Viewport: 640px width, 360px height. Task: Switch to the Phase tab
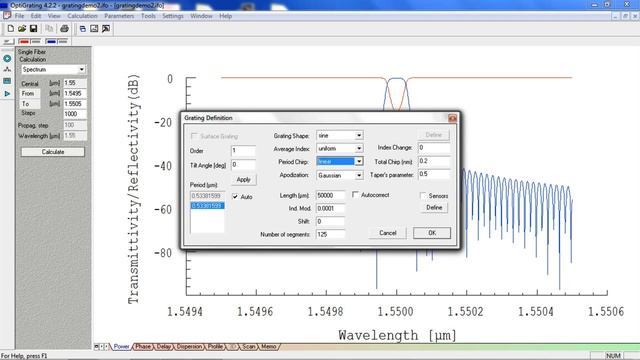(x=143, y=347)
